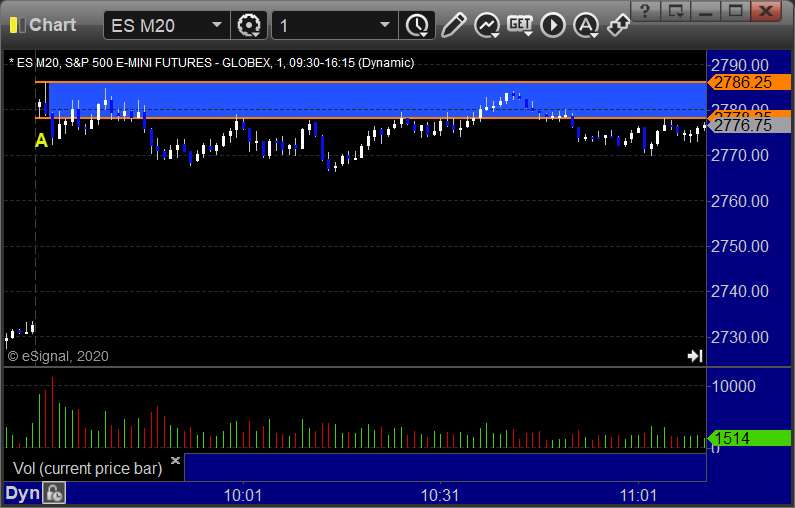
Task: Click the 2750.00 price axis label
Action: [x=740, y=246]
